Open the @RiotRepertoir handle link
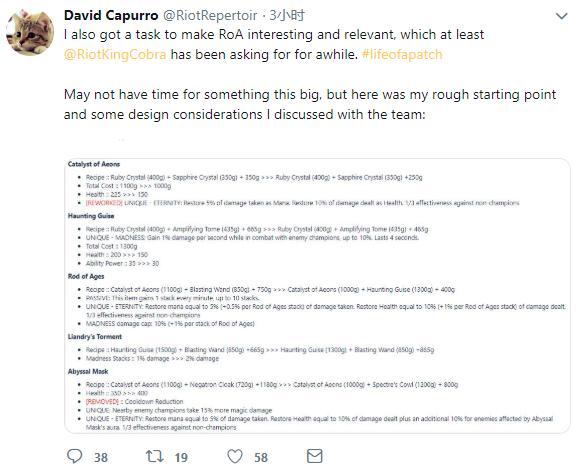The height and width of the screenshot is (471, 577). [210, 15]
